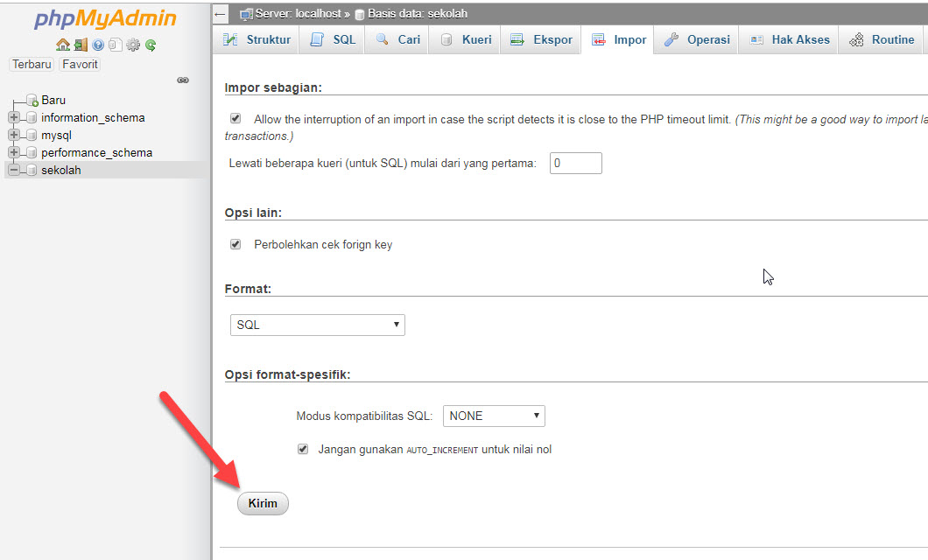Click the phpMyAdmin home icon
Image resolution: width=928 pixels, height=560 pixels.
(x=62, y=44)
